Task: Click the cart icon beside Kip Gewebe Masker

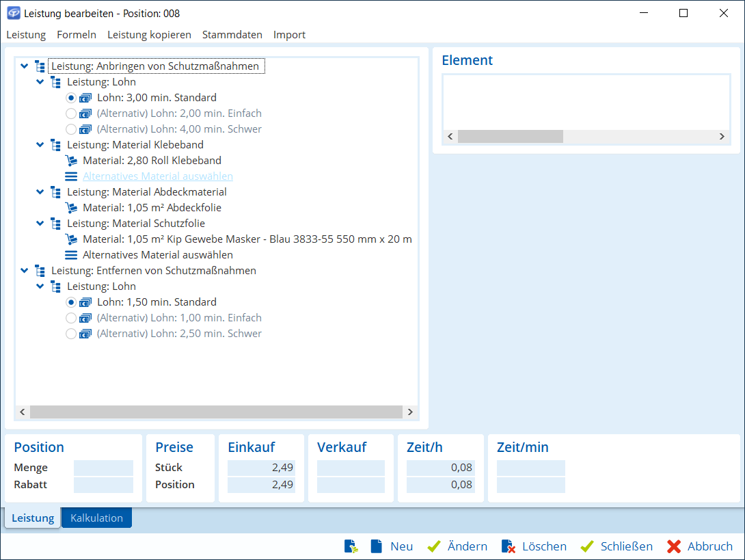Action: [71, 239]
